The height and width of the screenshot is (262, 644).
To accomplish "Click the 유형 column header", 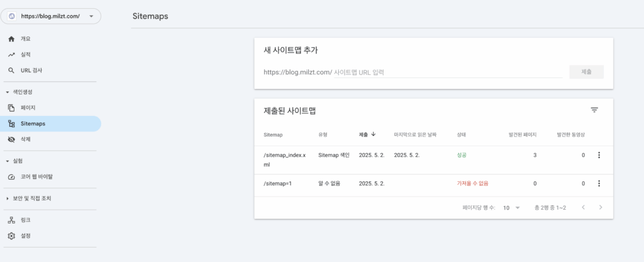I will [x=323, y=135].
